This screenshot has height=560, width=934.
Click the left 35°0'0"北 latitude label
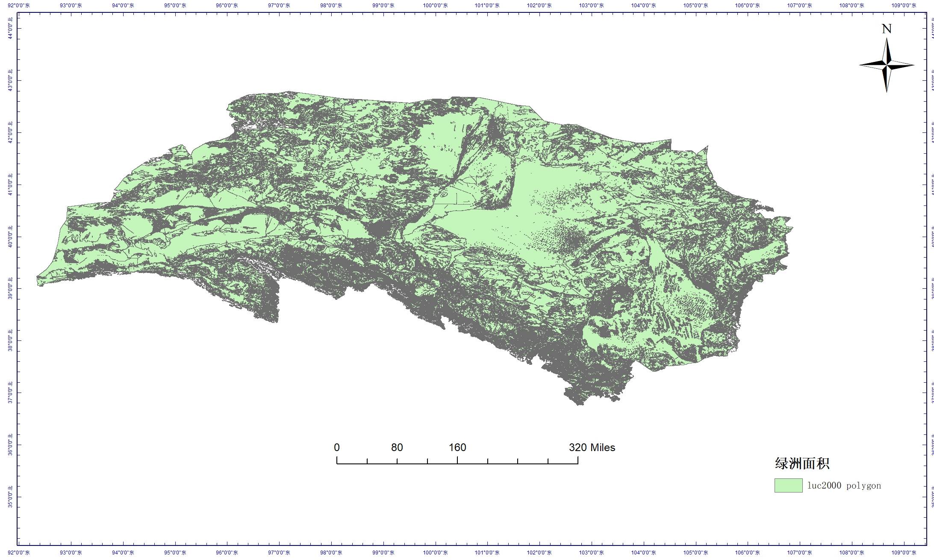(10, 496)
